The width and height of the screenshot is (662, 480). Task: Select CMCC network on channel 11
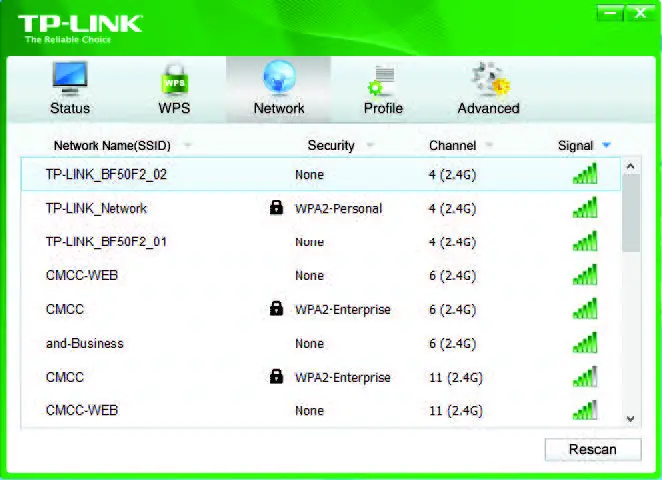pos(321,377)
